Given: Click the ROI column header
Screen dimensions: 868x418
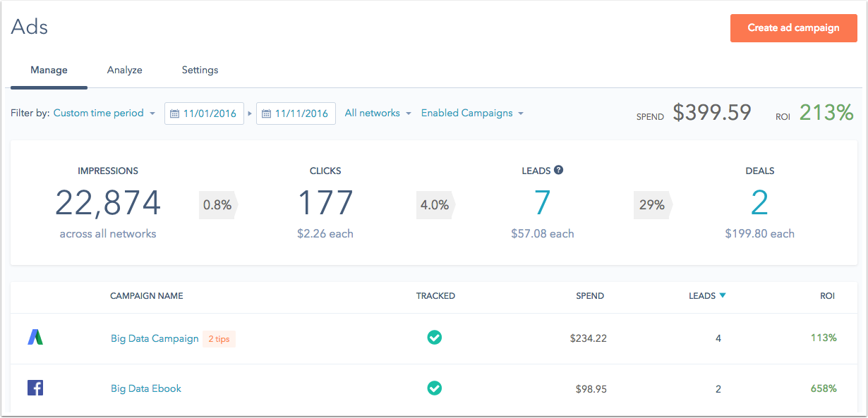Looking at the screenshot, I should 827,296.
